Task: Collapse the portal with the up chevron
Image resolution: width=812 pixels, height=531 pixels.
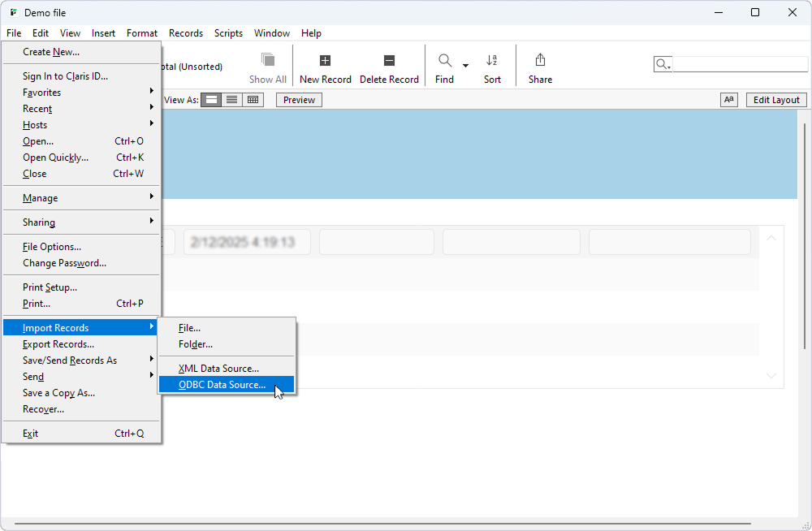Action: (771, 239)
